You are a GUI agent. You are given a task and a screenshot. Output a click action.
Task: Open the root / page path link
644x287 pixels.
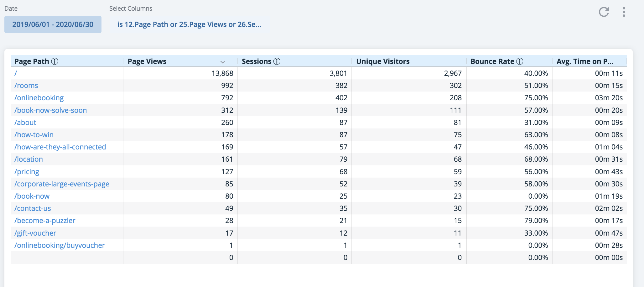point(16,73)
